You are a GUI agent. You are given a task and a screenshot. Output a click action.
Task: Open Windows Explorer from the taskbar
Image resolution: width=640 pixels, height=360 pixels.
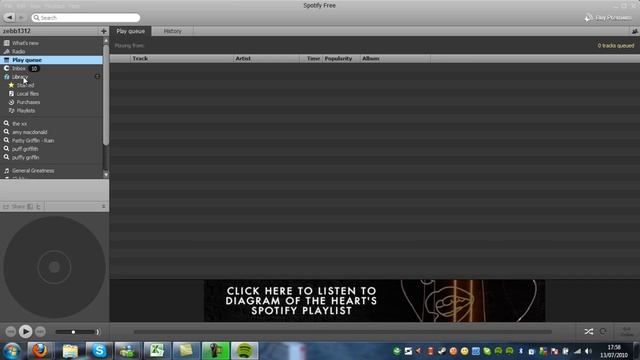point(70,351)
